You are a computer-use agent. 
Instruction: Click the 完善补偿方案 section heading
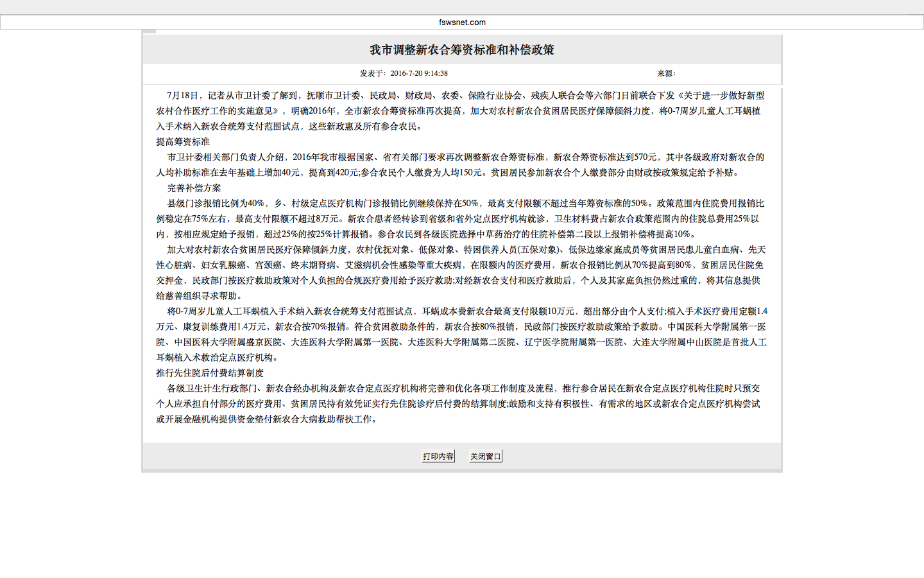pyautogui.click(x=194, y=188)
